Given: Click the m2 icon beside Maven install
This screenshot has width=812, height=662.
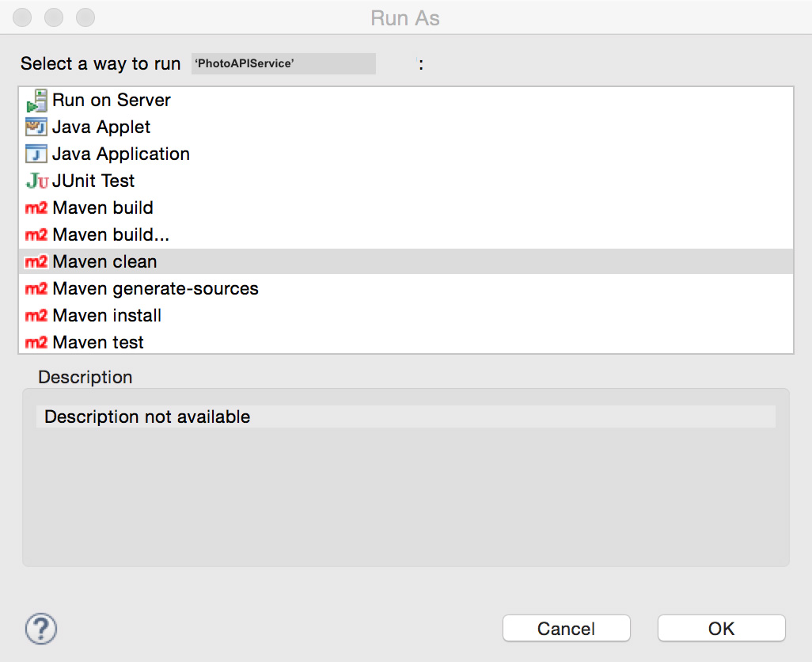Looking at the screenshot, I should point(36,316).
